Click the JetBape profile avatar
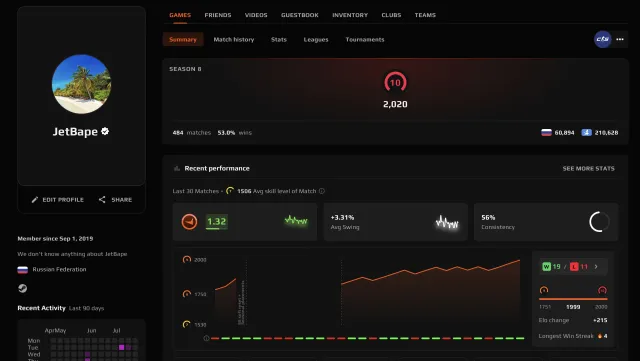This screenshot has width=640, height=361. (x=82, y=84)
